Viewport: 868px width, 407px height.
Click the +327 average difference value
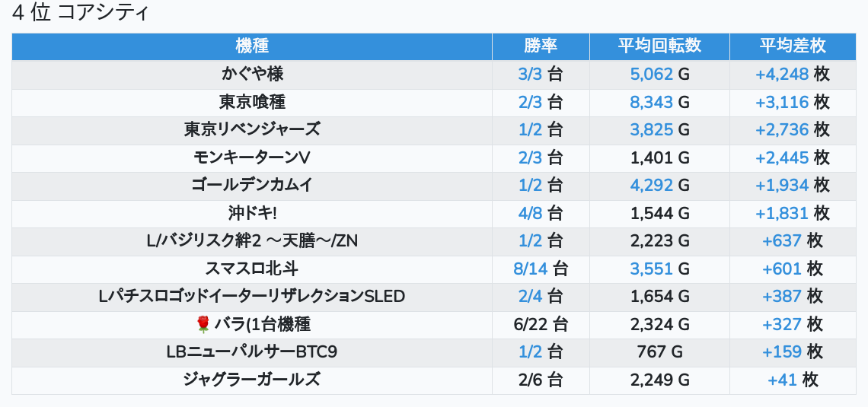(781, 325)
